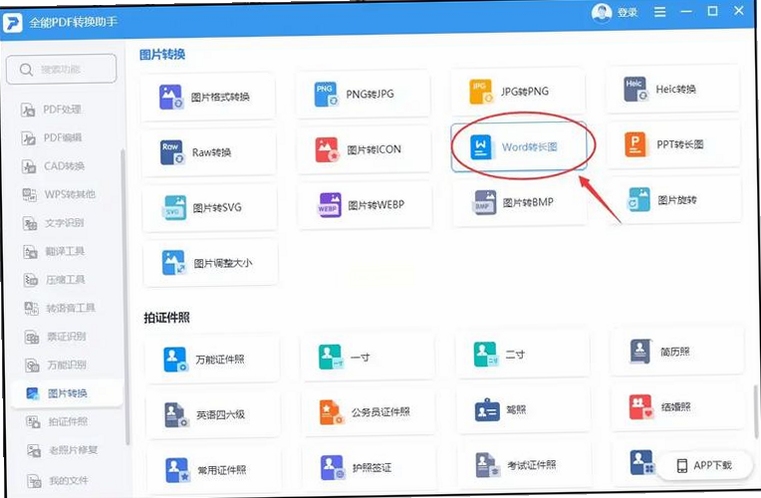Open the 驾照 license photo tool

(x=524, y=410)
